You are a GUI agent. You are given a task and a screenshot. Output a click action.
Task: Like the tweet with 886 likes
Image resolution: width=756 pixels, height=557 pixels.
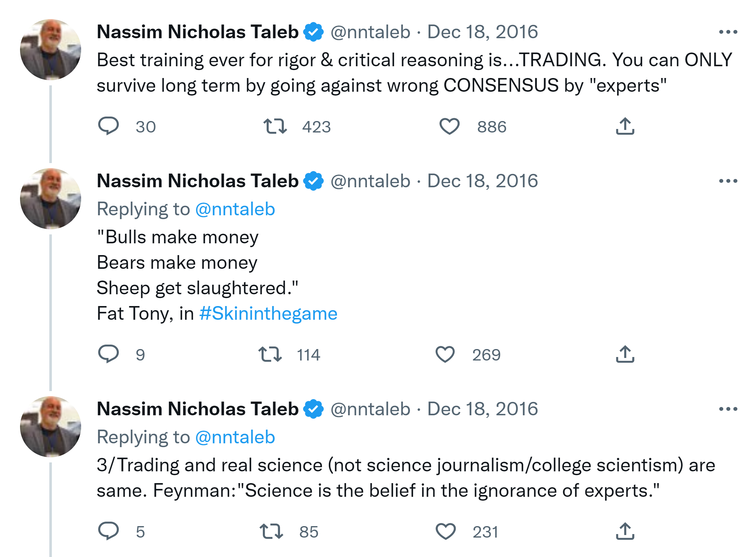point(449,126)
